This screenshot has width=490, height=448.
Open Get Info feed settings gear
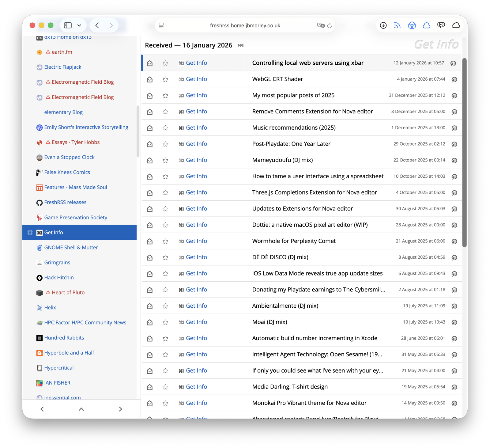coord(30,233)
